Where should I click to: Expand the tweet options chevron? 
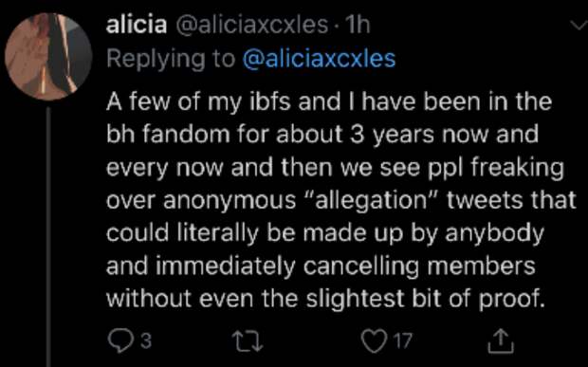[579, 25]
